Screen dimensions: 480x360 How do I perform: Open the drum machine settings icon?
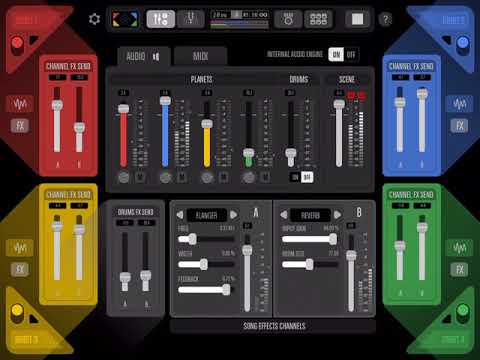(288, 19)
